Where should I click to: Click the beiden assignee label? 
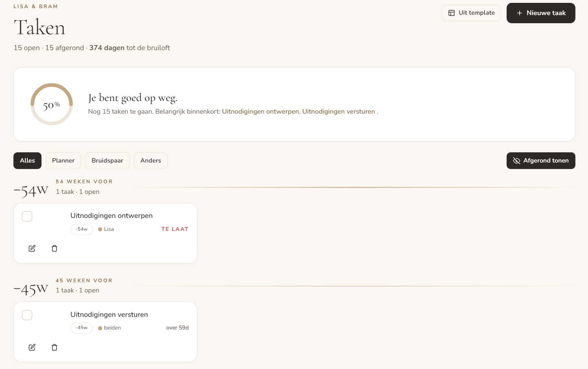point(109,328)
